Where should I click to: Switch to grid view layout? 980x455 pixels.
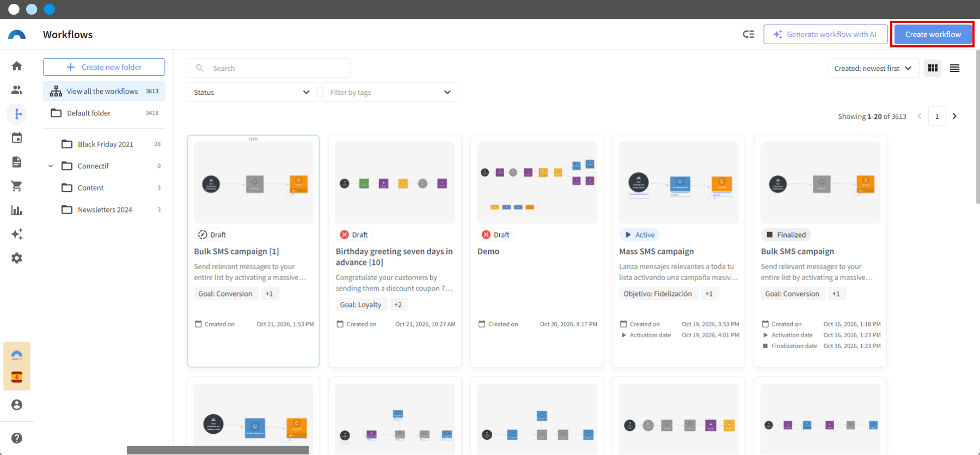pos(933,68)
